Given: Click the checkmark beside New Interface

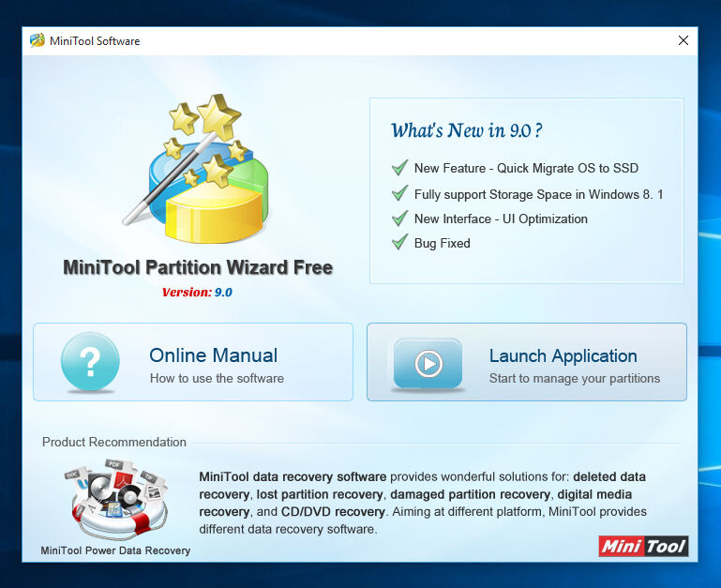Looking at the screenshot, I should click(x=399, y=219).
